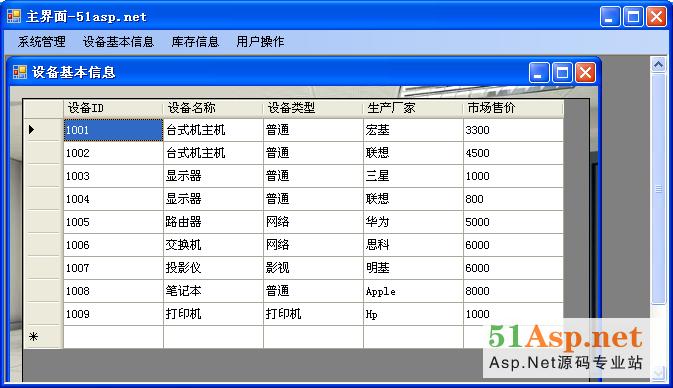Click 台式机主机 cell in row 1001

pos(213,130)
